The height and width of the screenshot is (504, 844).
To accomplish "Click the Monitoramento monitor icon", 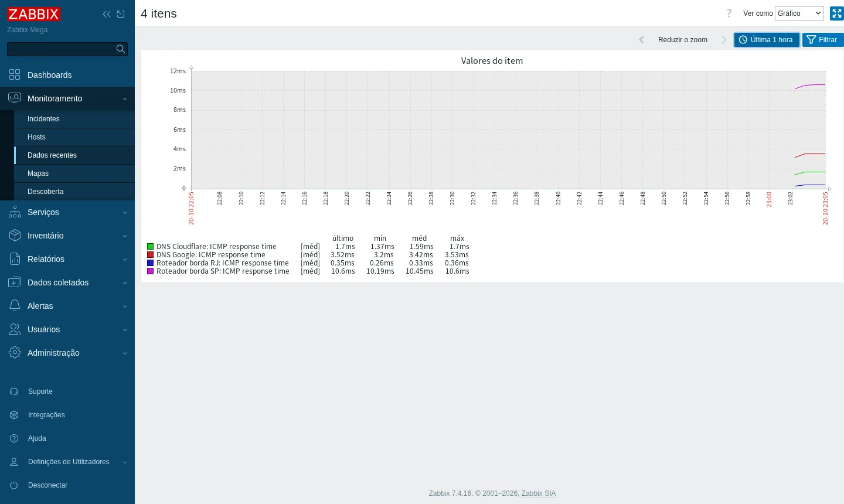I will pyautogui.click(x=15, y=98).
